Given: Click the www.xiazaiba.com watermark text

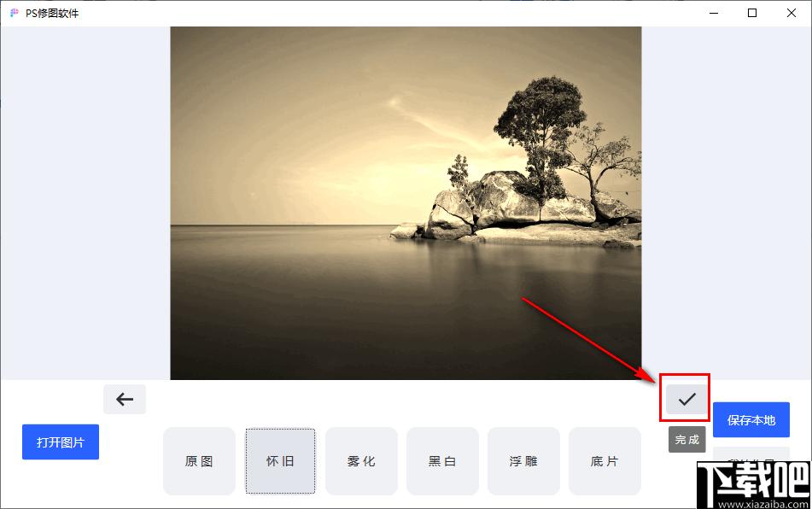Looking at the screenshot, I should coord(764,505).
